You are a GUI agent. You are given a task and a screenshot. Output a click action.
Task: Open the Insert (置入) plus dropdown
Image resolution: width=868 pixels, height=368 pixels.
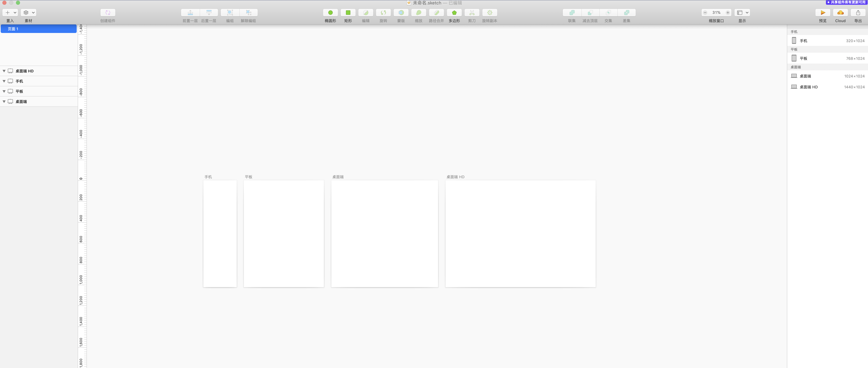pos(10,13)
